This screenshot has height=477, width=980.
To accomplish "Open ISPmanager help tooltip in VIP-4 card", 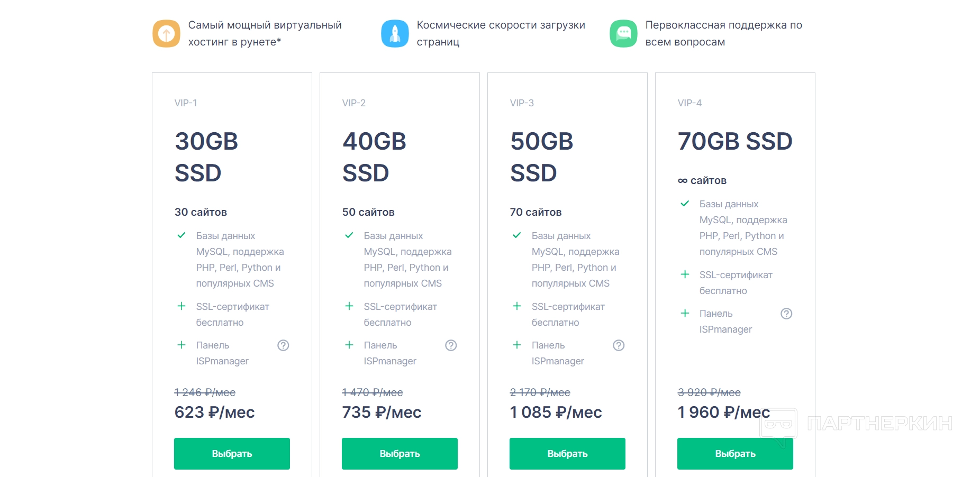I will pos(786,314).
